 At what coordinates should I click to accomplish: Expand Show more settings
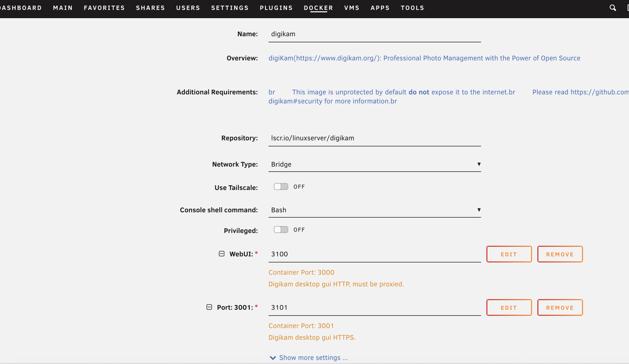pos(309,358)
